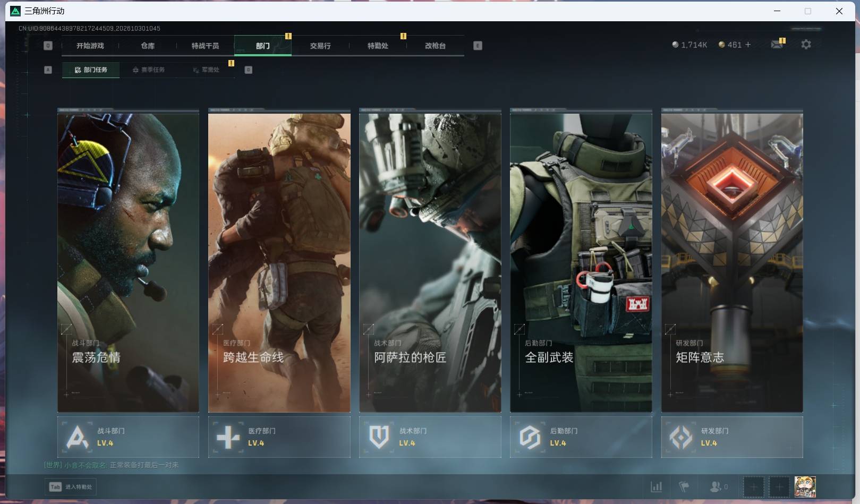The width and height of the screenshot is (860, 504).
Task: Click the D key next sub-tab hint
Action: click(248, 70)
